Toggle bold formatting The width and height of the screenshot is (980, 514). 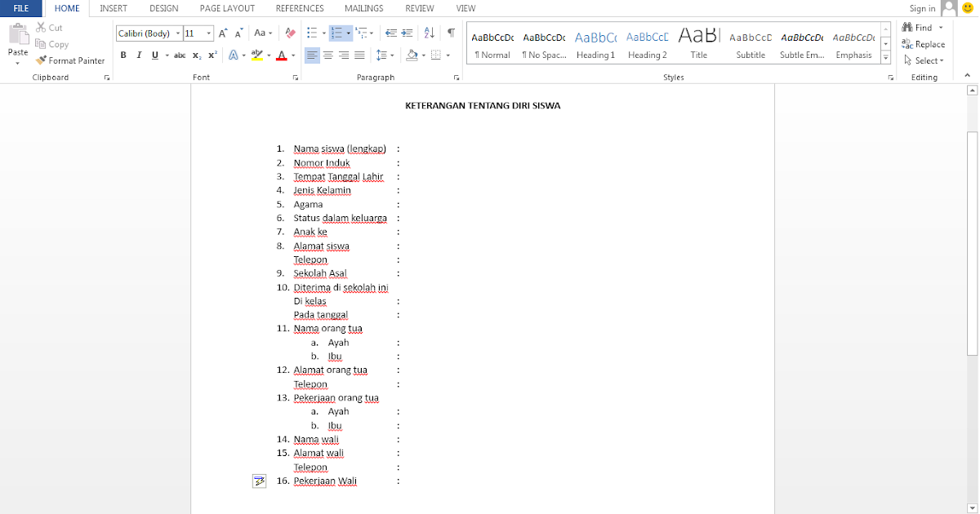point(123,55)
